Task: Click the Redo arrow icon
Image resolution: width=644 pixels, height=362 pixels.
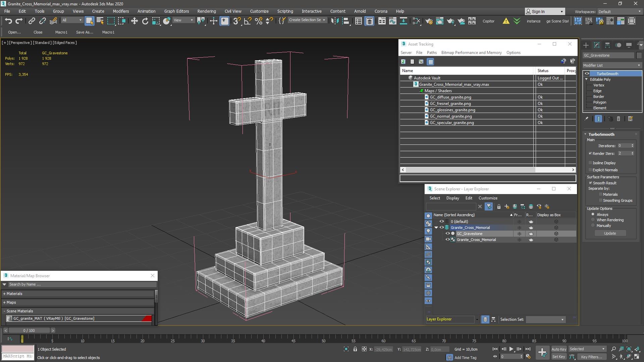Action: (x=19, y=21)
